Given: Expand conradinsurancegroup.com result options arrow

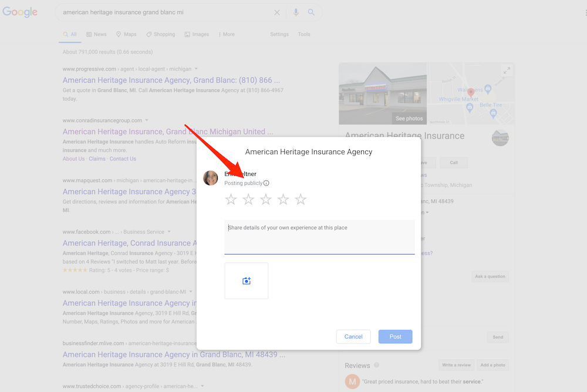Looking at the screenshot, I should pyautogui.click(x=147, y=120).
